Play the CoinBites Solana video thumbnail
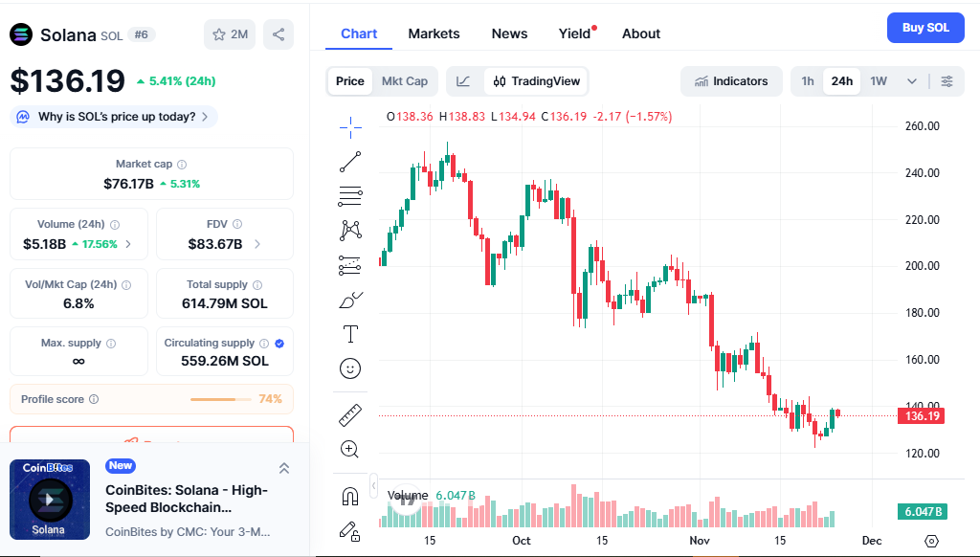Screen dimensions: 980x557 tap(50, 499)
